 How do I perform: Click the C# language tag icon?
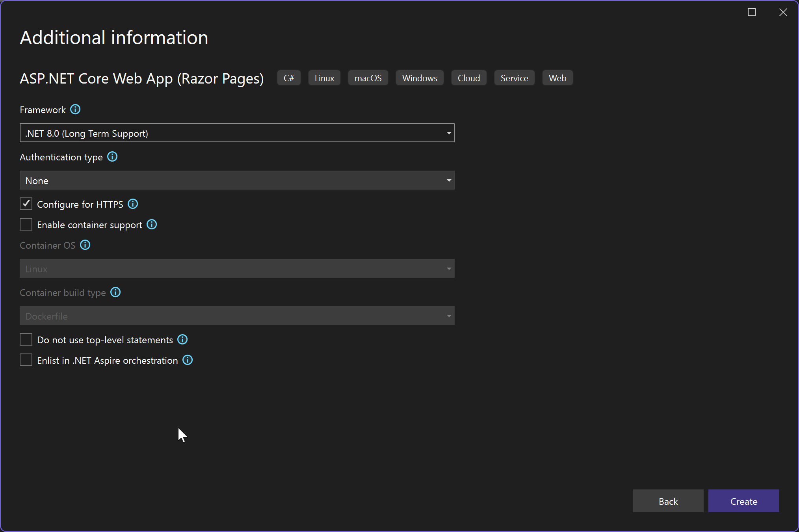point(289,78)
